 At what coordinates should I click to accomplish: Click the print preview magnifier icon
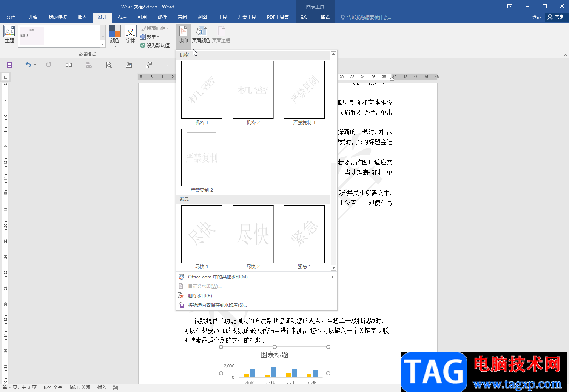[x=109, y=65]
